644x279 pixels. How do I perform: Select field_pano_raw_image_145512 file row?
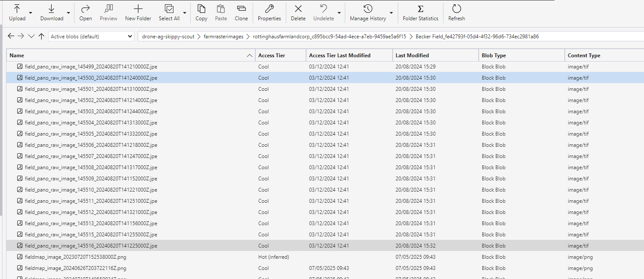click(x=325, y=212)
